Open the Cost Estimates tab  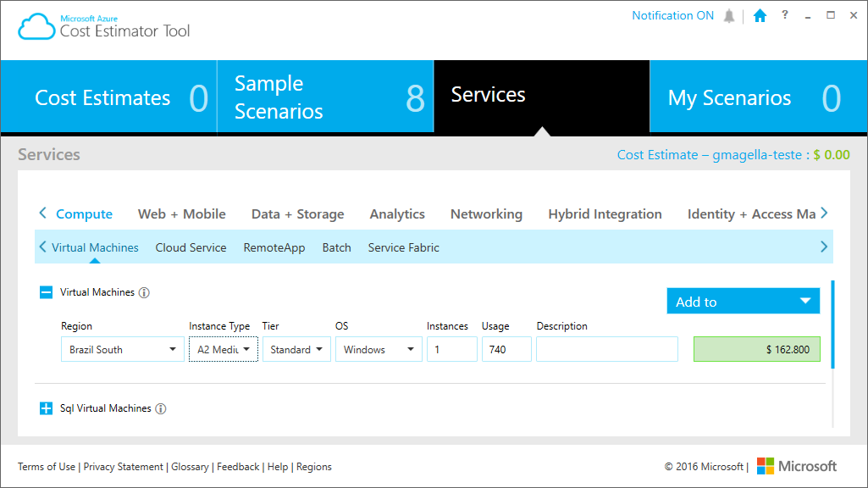pyautogui.click(x=108, y=97)
